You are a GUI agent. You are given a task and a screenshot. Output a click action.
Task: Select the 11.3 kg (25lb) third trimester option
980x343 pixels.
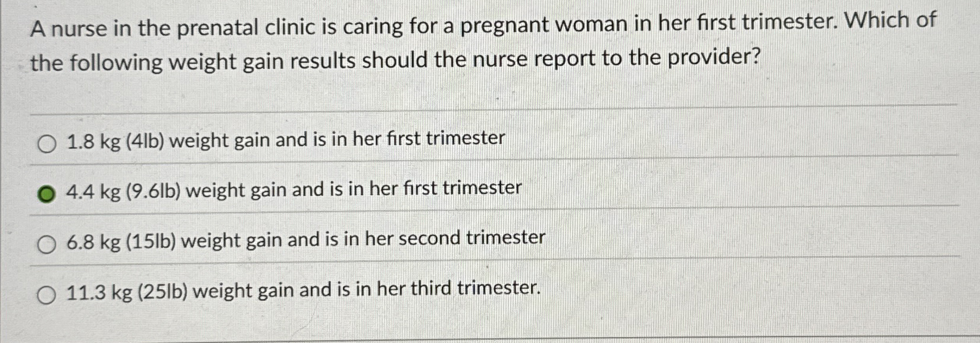pos(45,293)
